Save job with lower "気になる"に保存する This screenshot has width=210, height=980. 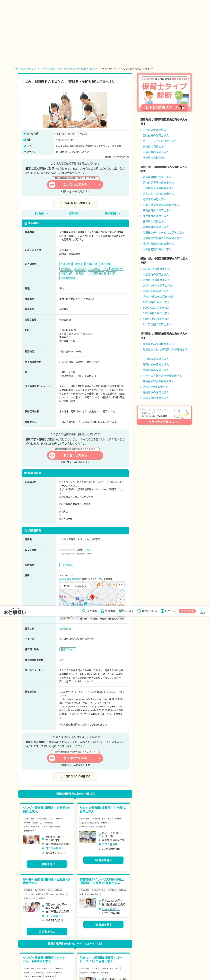click(75, 776)
